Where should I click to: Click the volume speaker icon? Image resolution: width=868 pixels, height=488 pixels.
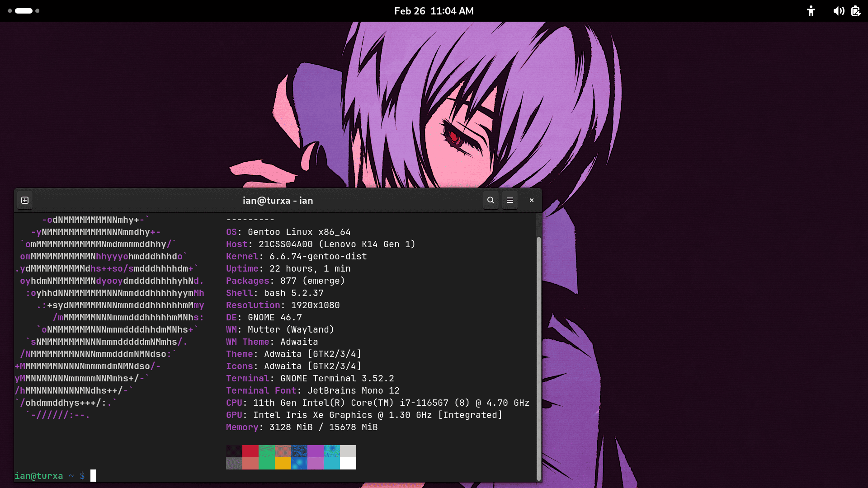839,11
